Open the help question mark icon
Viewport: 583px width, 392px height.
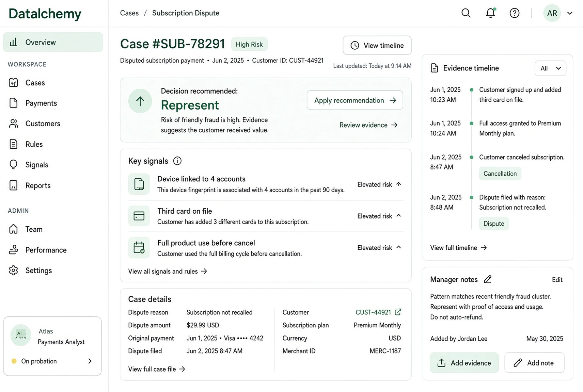click(x=514, y=13)
